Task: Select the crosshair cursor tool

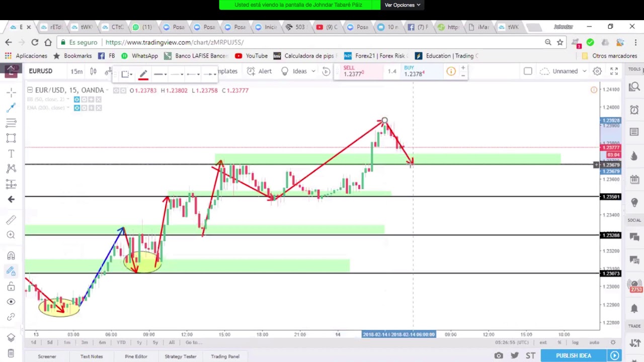Action: [11, 92]
